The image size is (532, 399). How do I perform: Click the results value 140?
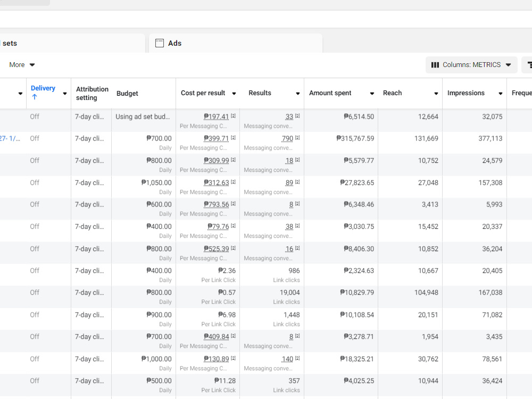287,359
